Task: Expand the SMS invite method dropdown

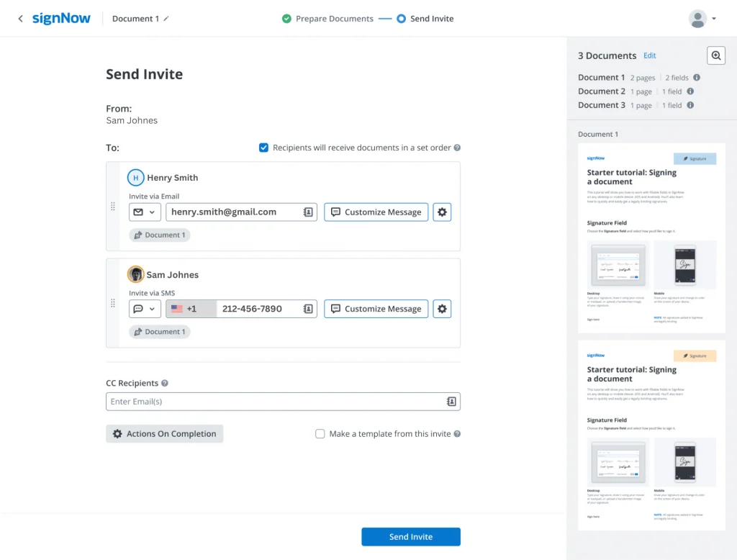Action: (145, 309)
